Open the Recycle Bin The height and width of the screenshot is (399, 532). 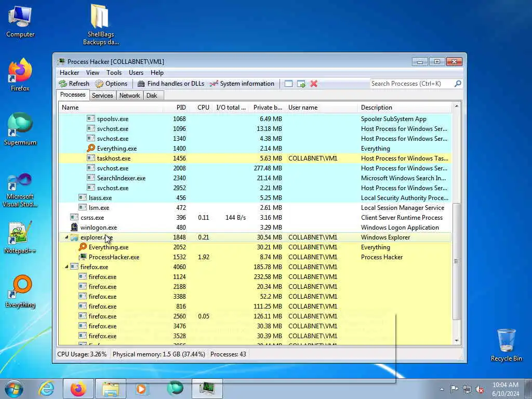point(506,345)
